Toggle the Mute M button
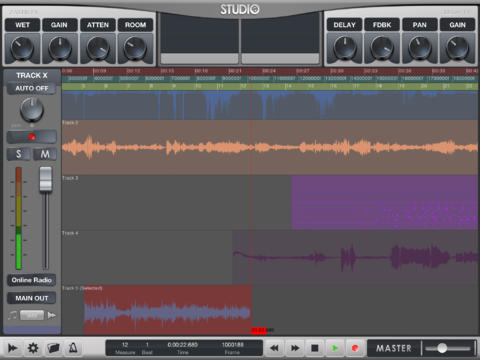The image size is (480, 360). (45, 154)
